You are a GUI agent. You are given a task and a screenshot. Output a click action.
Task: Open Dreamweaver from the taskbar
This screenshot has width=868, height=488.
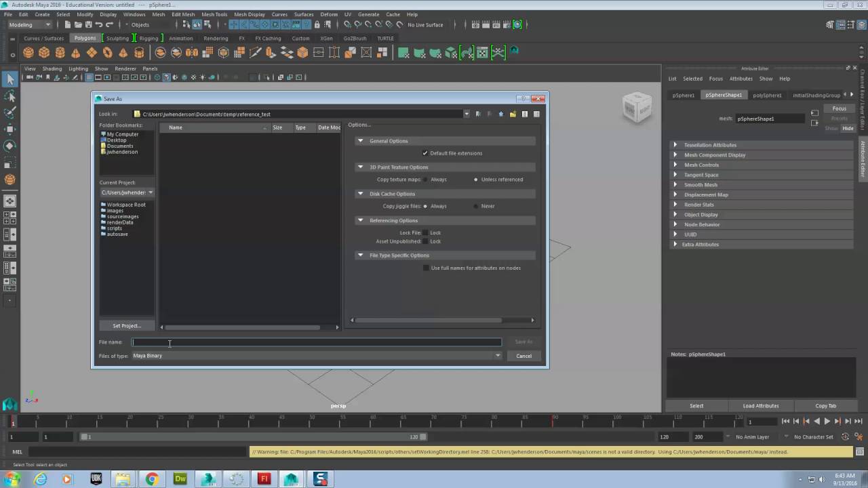(180, 479)
